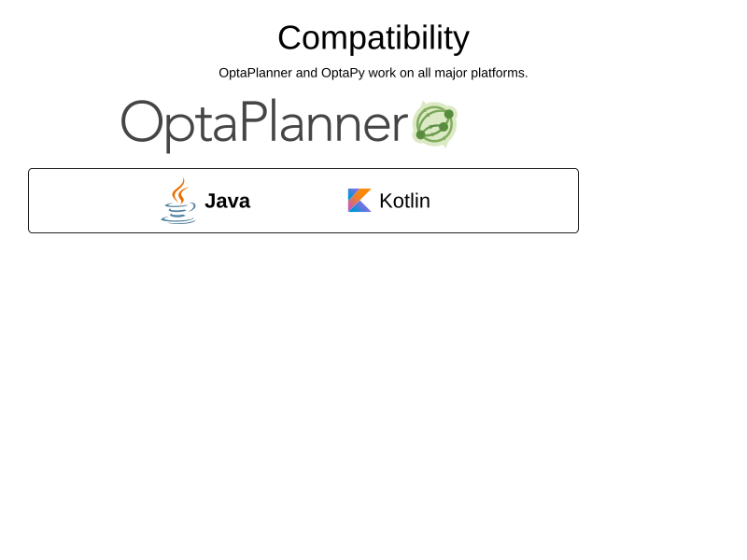
Task: Select the bold Java label
Action: click(227, 201)
